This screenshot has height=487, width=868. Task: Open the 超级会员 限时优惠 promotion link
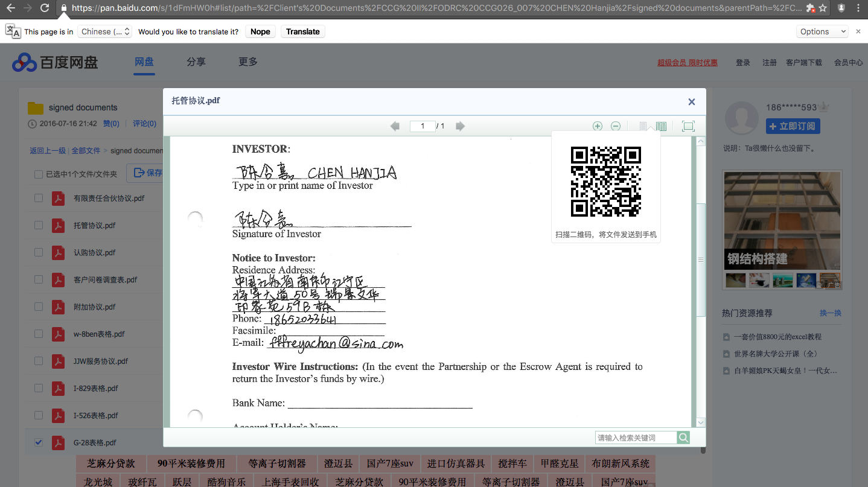pyautogui.click(x=688, y=62)
